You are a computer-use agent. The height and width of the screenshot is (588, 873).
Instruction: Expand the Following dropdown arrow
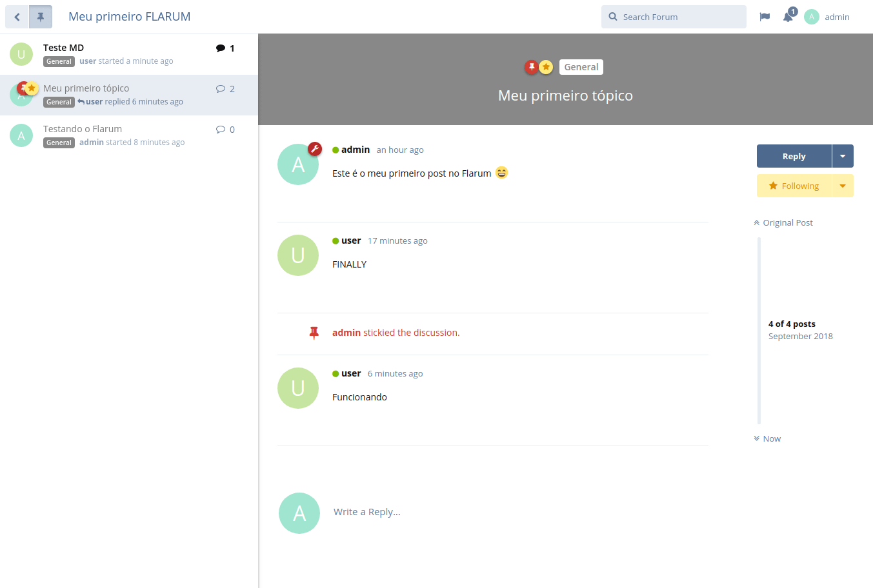tap(843, 186)
